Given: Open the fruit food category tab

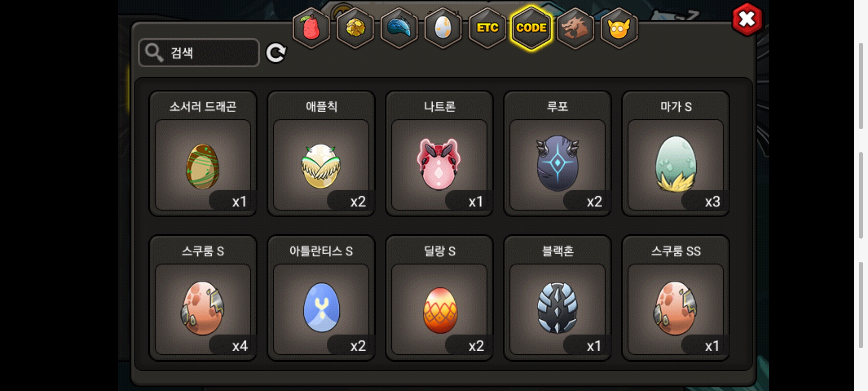Looking at the screenshot, I should coord(311,28).
